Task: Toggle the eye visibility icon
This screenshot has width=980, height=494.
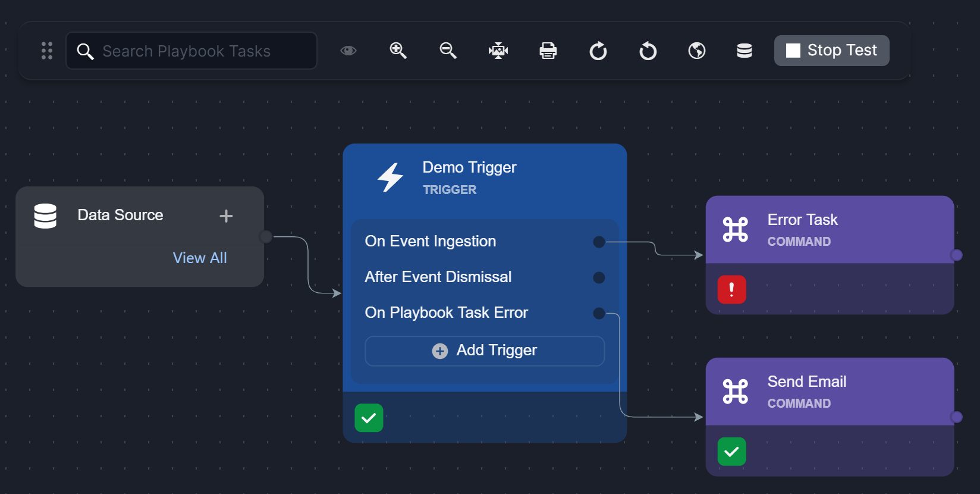Action: [348, 51]
